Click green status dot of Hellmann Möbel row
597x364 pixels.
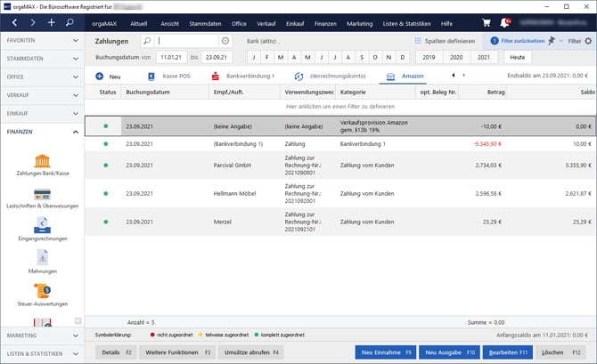click(x=106, y=193)
